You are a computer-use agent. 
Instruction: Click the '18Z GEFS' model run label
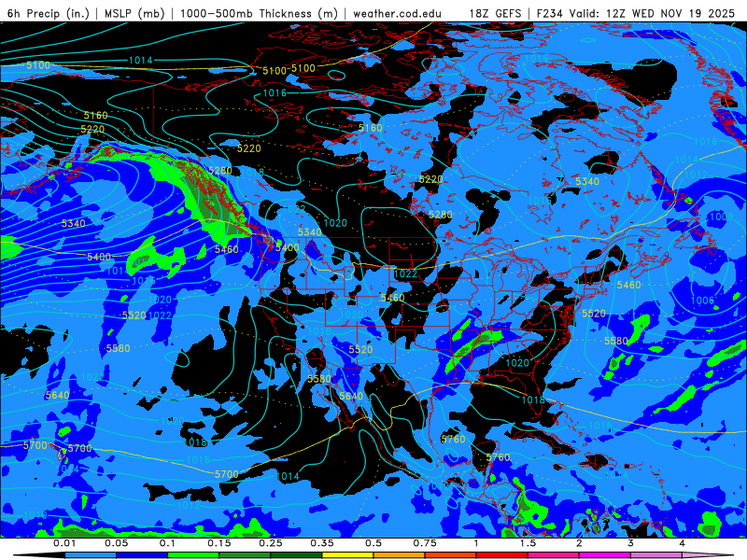495,13
